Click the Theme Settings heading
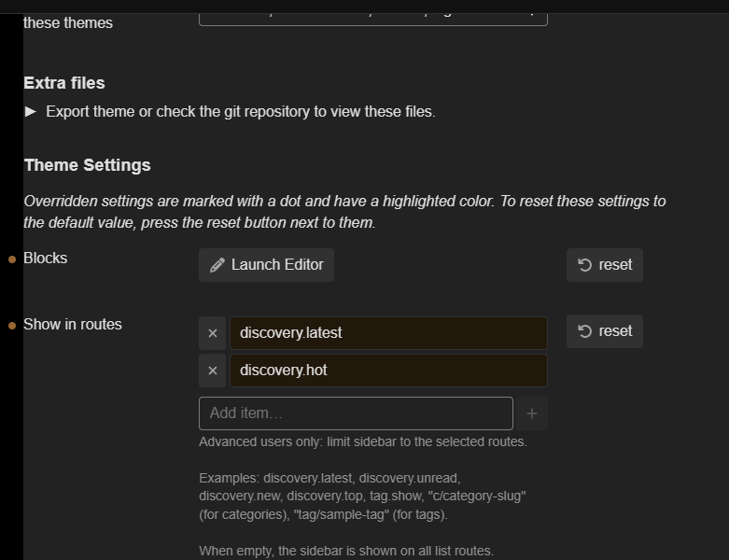 [x=88, y=165]
